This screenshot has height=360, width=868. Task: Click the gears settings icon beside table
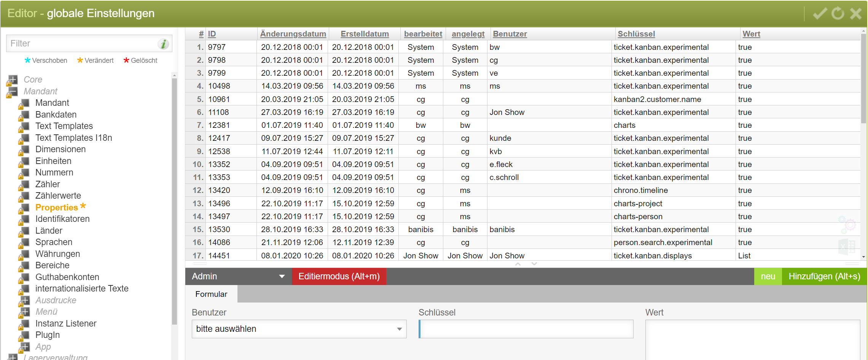point(847,225)
